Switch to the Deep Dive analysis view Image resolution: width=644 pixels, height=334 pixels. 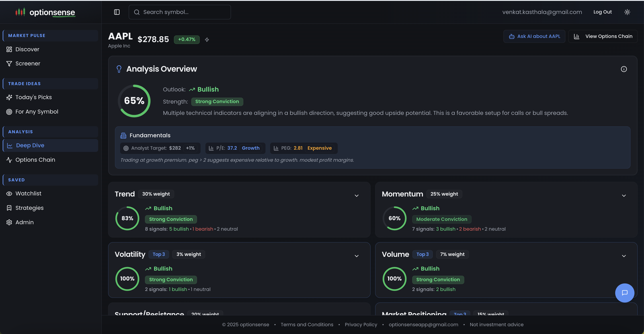pyautogui.click(x=30, y=145)
